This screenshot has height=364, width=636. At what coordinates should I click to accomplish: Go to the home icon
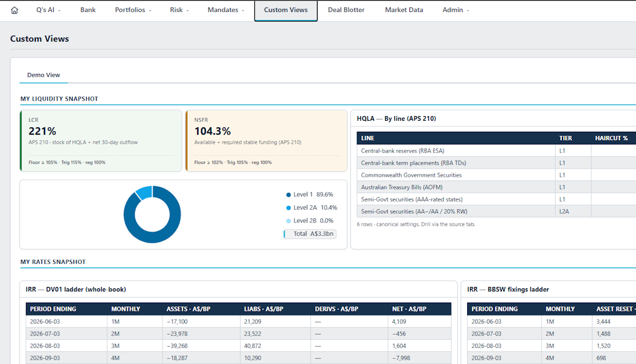[14, 10]
